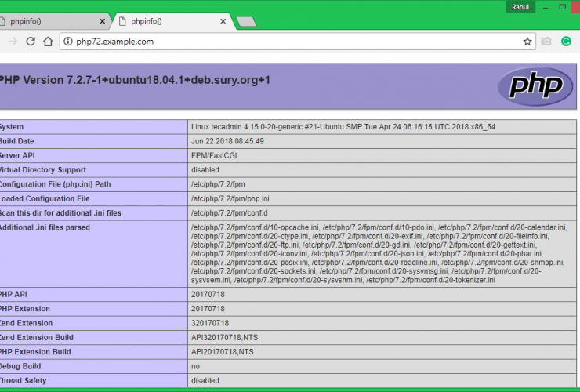
Task: Click the Loaded Configuration File path value
Action: (230, 198)
